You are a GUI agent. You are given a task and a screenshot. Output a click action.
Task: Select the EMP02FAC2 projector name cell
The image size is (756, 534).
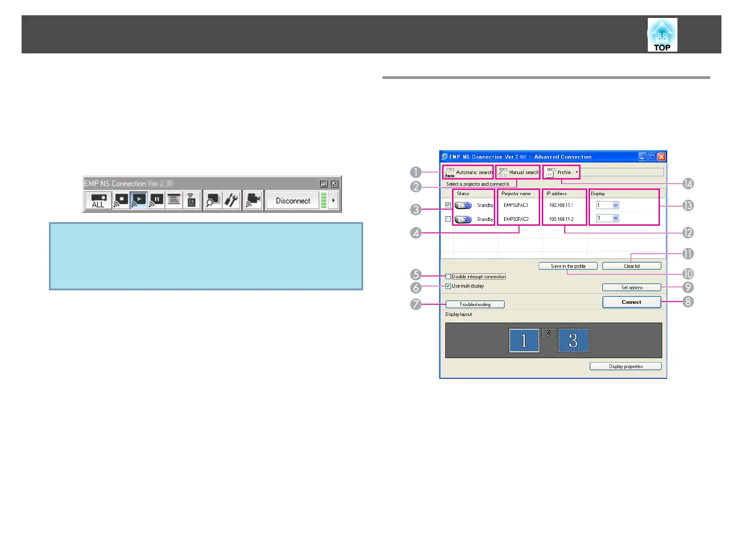516,219
